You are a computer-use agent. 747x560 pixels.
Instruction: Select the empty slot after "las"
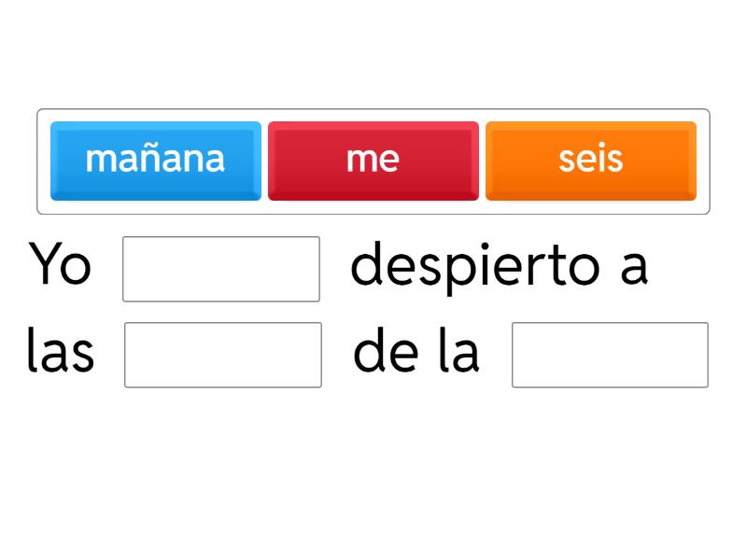tap(223, 355)
